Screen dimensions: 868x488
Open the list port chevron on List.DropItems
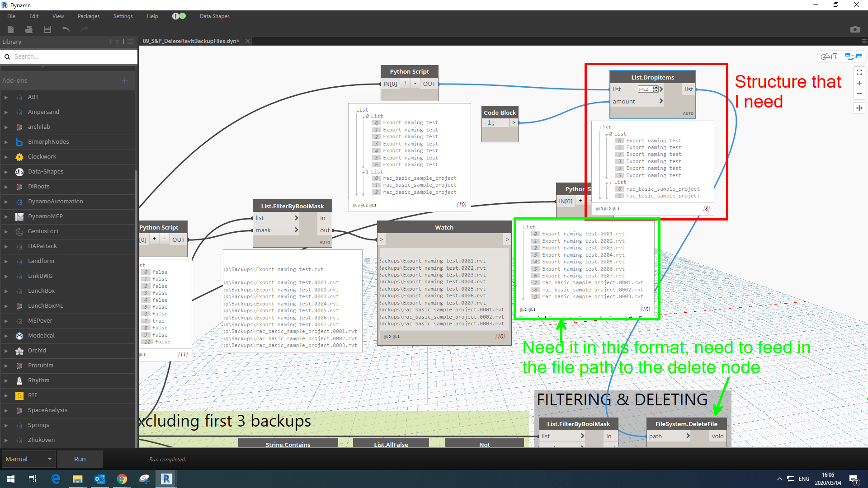[x=661, y=89]
